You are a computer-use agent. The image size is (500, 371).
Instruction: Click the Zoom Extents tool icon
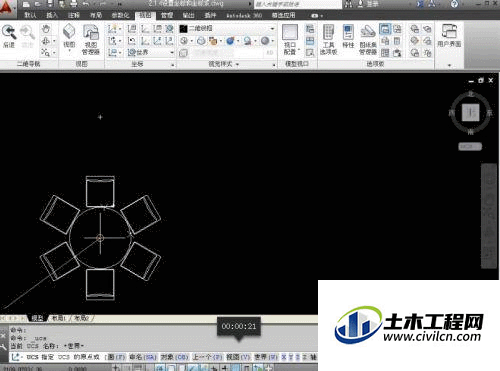coord(46,52)
